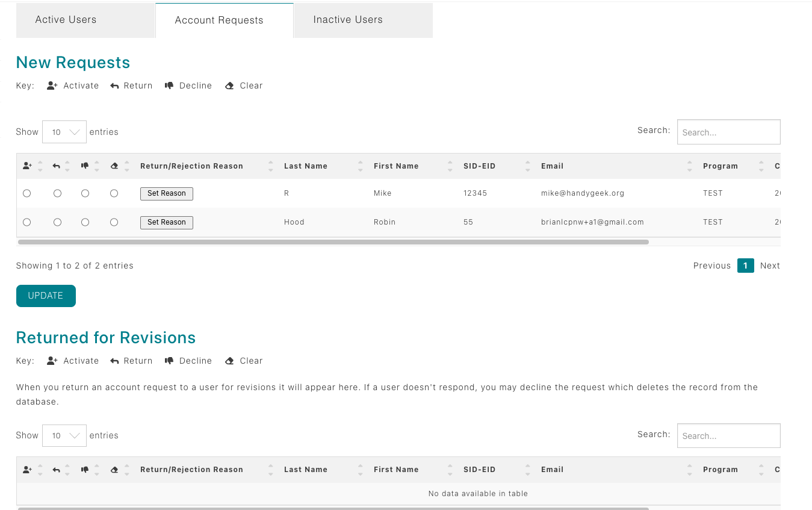Viewport: 812px width, 510px height.
Task: Click the UPDATE button
Action: tap(46, 296)
